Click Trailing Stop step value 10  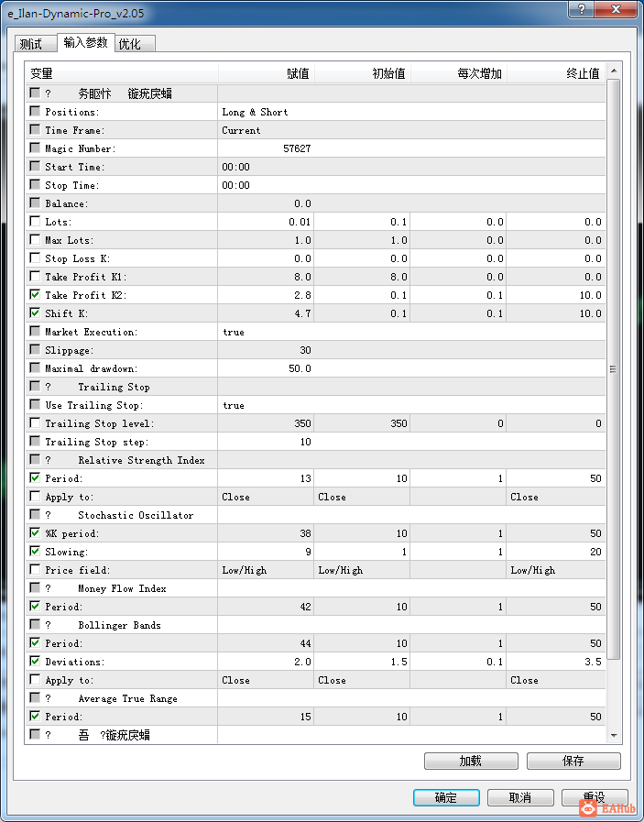pos(305,442)
